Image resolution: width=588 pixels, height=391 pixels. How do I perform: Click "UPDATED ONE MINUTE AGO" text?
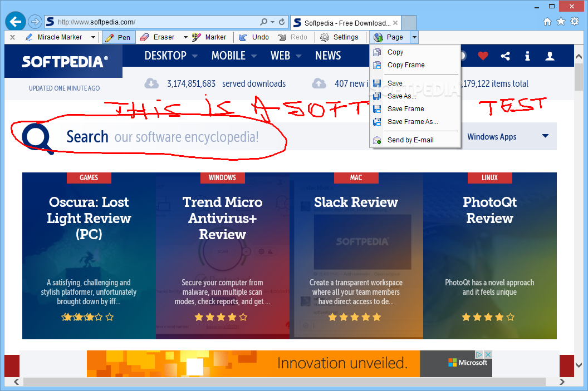pyautogui.click(x=64, y=88)
